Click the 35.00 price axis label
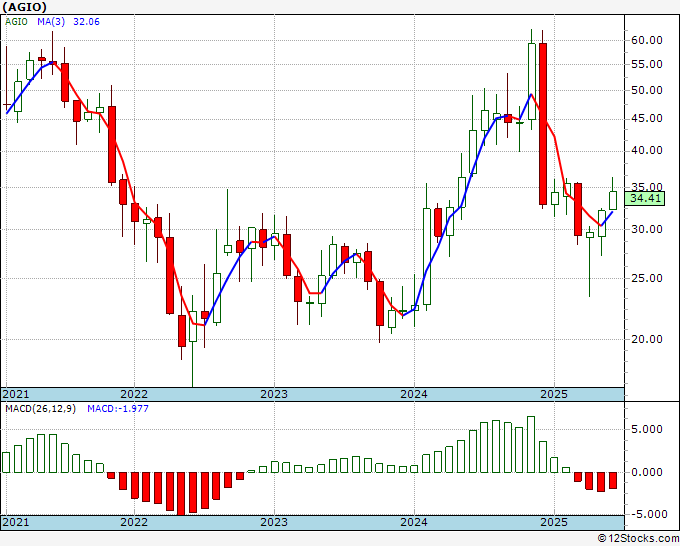This screenshot has height=546, width=680. click(647, 187)
